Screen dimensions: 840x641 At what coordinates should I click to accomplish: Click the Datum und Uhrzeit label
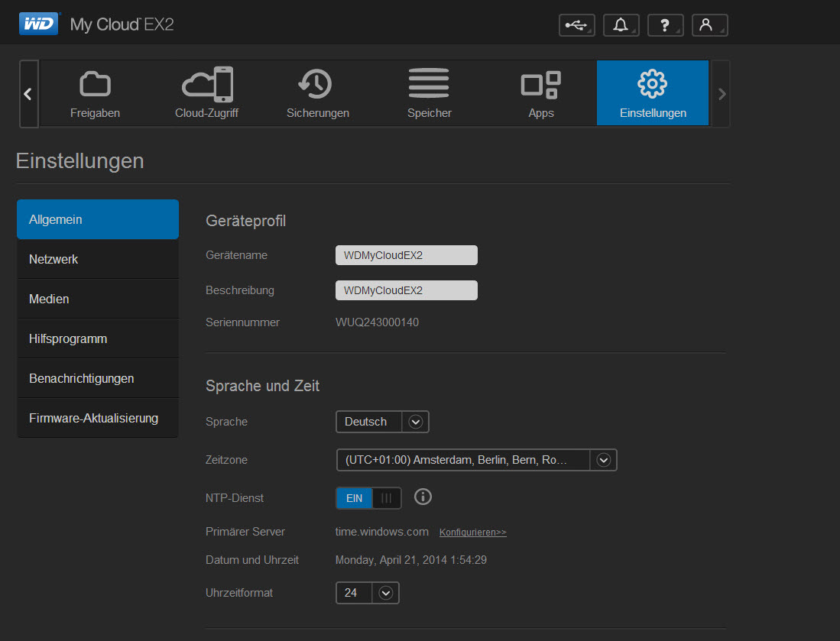tap(252, 559)
